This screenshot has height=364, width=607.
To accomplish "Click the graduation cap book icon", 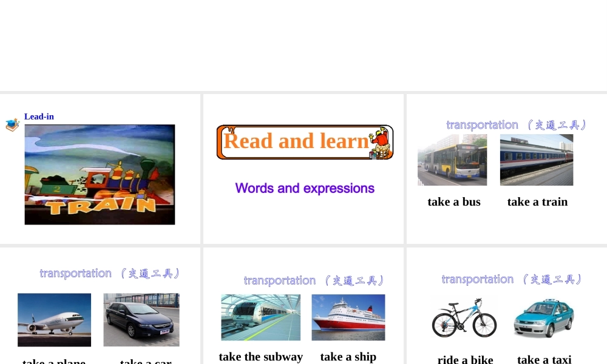I will coord(12,124).
